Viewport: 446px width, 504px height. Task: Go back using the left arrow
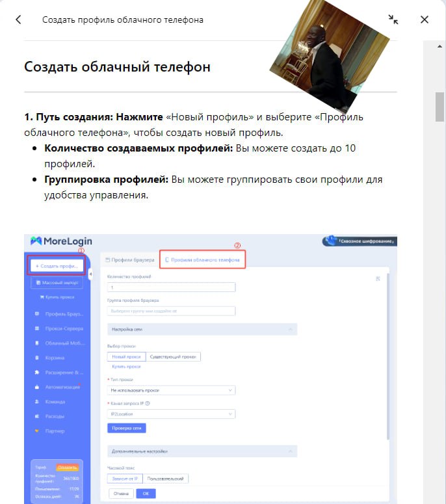point(18,20)
